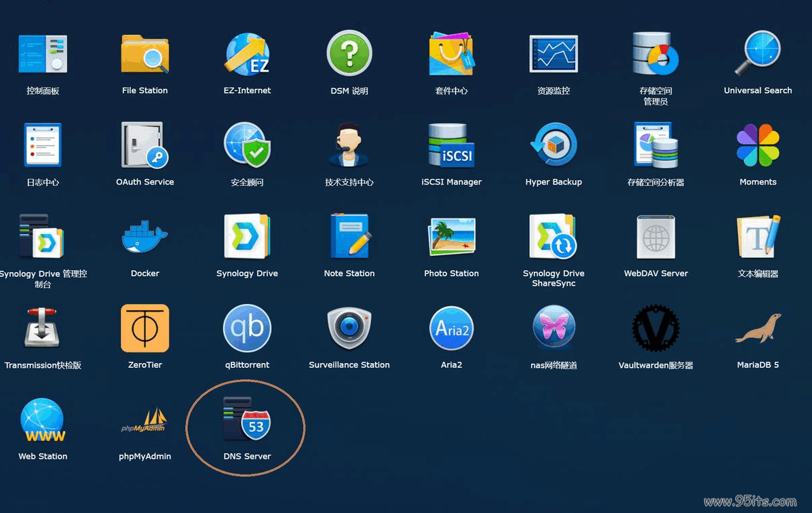Open the 文本编辑器 text editor

(x=758, y=236)
